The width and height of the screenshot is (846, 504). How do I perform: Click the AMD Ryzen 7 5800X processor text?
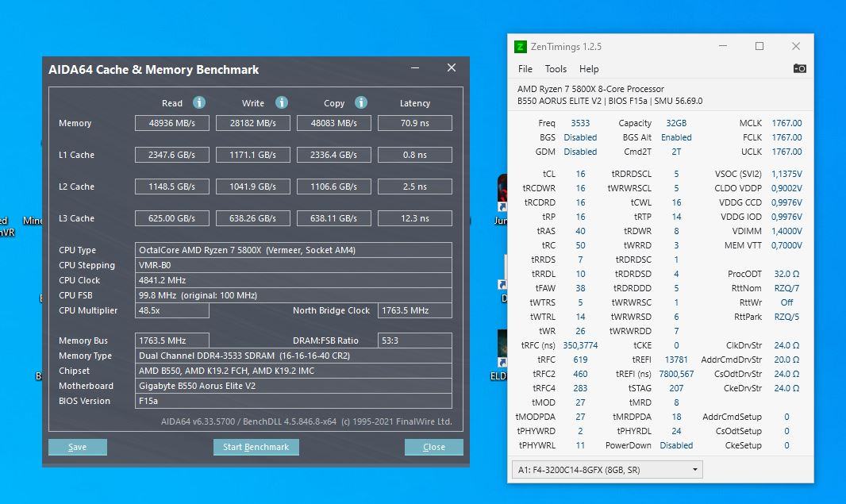[x=590, y=89]
